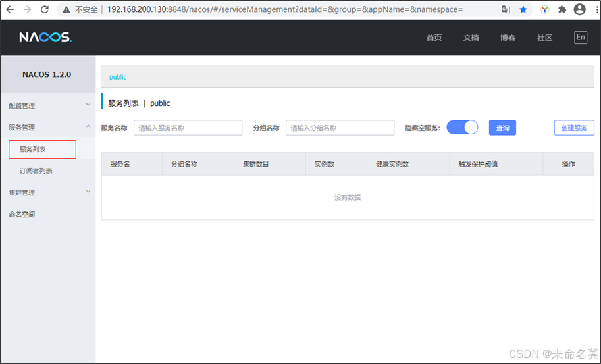Click the 创建服务 button

[x=574, y=128]
